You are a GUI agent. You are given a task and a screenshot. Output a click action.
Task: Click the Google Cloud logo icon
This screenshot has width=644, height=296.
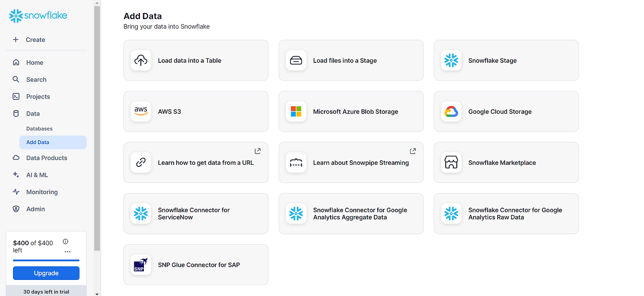click(451, 112)
